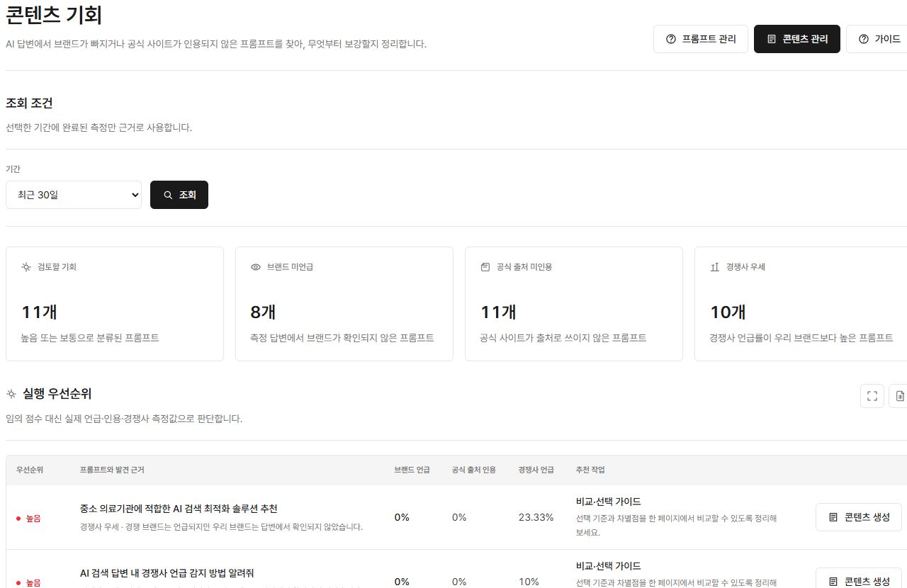This screenshot has width=907, height=588.
Task: Generate content for 중소 의료기관 prompt row
Action: pyautogui.click(x=859, y=517)
